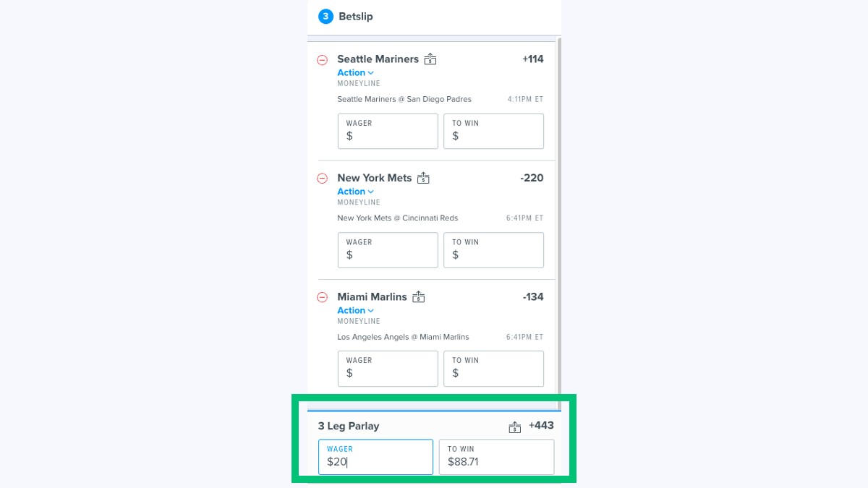
Task: Click share icon next to New York Mets
Action: click(x=423, y=178)
